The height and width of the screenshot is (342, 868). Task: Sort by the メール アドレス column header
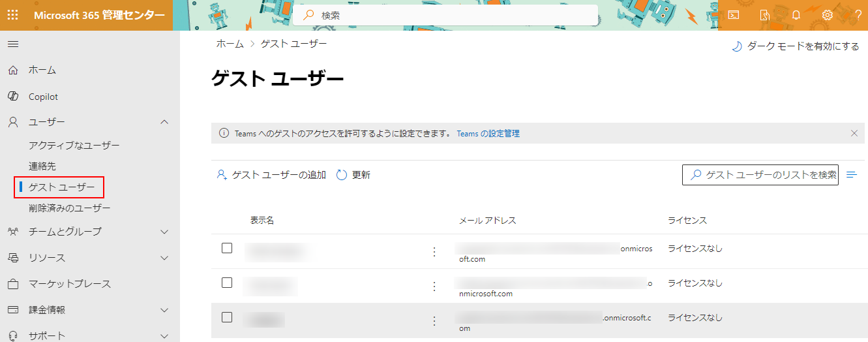[488, 221]
